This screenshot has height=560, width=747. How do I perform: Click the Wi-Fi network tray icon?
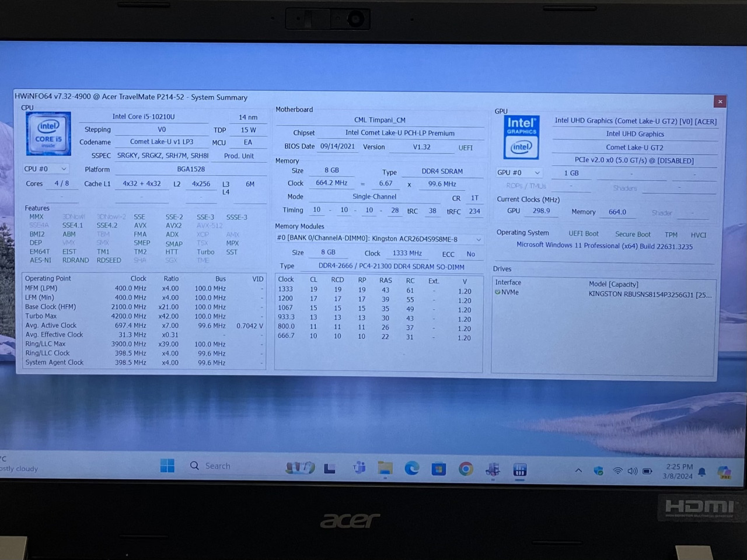click(x=617, y=471)
